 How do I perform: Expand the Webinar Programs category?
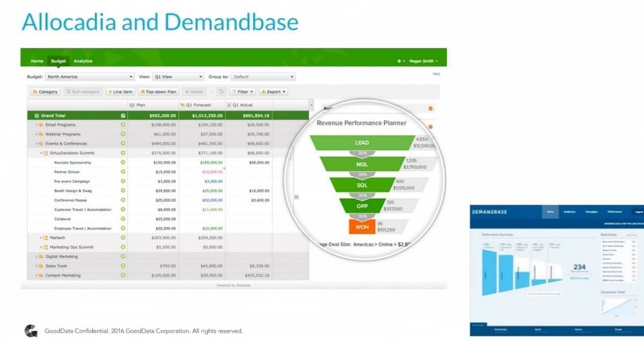[x=37, y=134]
